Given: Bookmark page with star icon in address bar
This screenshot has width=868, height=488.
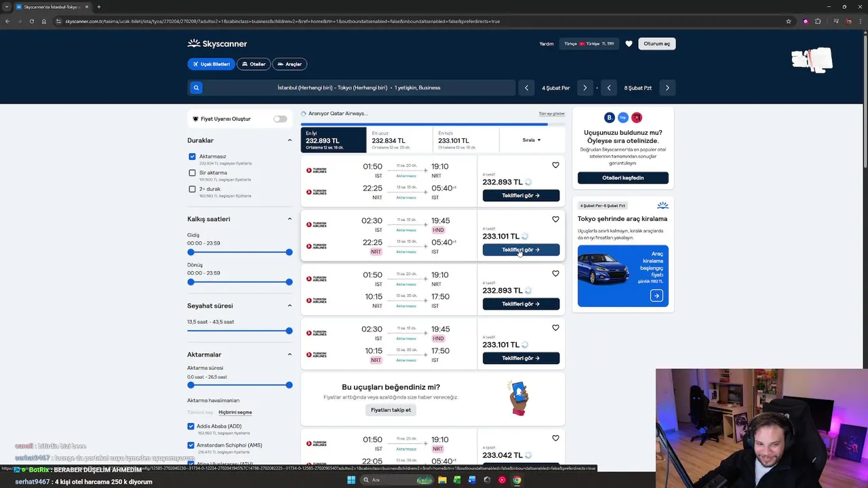Looking at the screenshot, I should pos(789,21).
